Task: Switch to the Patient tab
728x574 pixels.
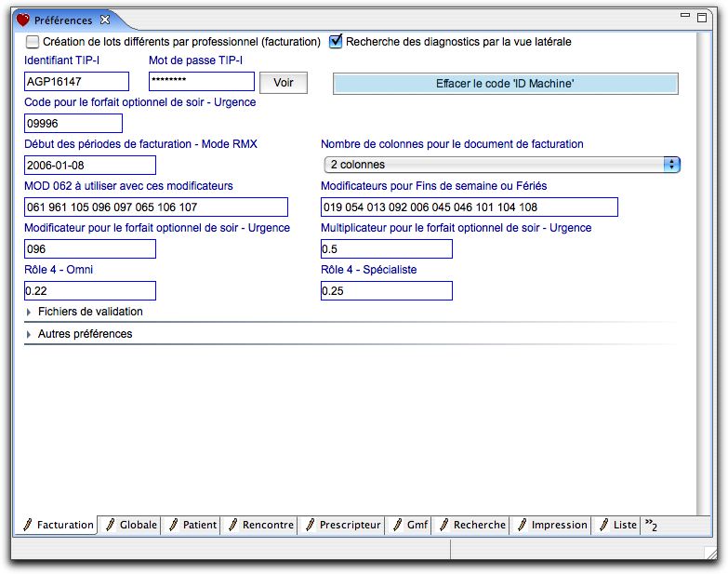Action: tap(199, 525)
